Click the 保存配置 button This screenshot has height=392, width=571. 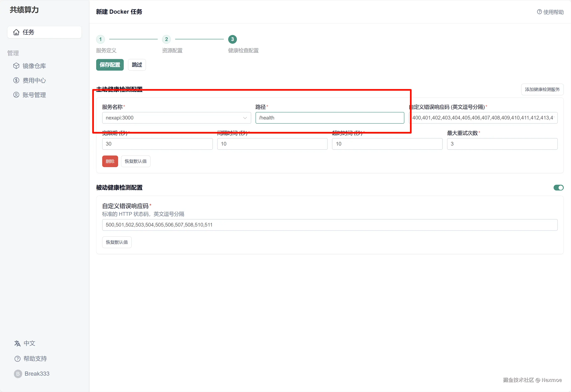[x=110, y=65]
